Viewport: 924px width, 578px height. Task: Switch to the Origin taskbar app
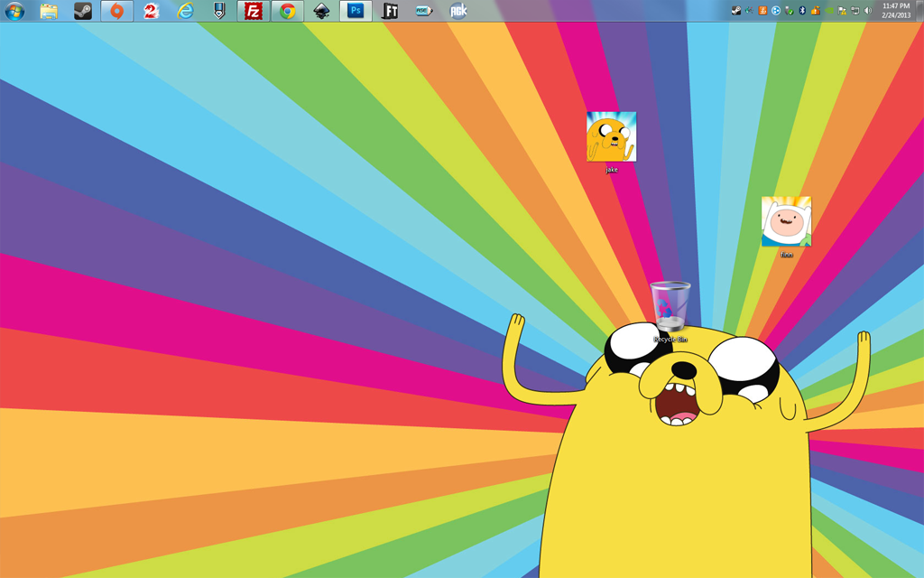pyautogui.click(x=116, y=11)
